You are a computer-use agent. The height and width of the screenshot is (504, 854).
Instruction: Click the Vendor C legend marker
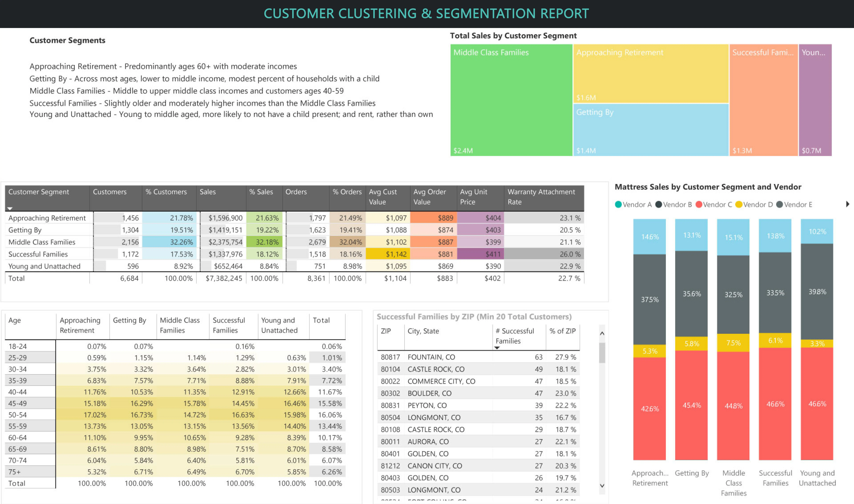tap(699, 204)
